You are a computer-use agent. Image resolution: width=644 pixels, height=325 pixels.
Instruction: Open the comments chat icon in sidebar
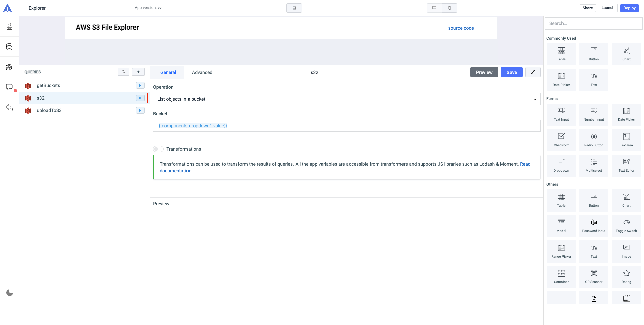9,87
